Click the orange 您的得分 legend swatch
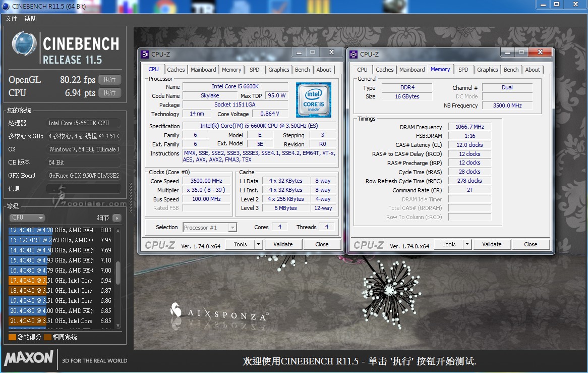This screenshot has height=373, width=588. (13, 337)
